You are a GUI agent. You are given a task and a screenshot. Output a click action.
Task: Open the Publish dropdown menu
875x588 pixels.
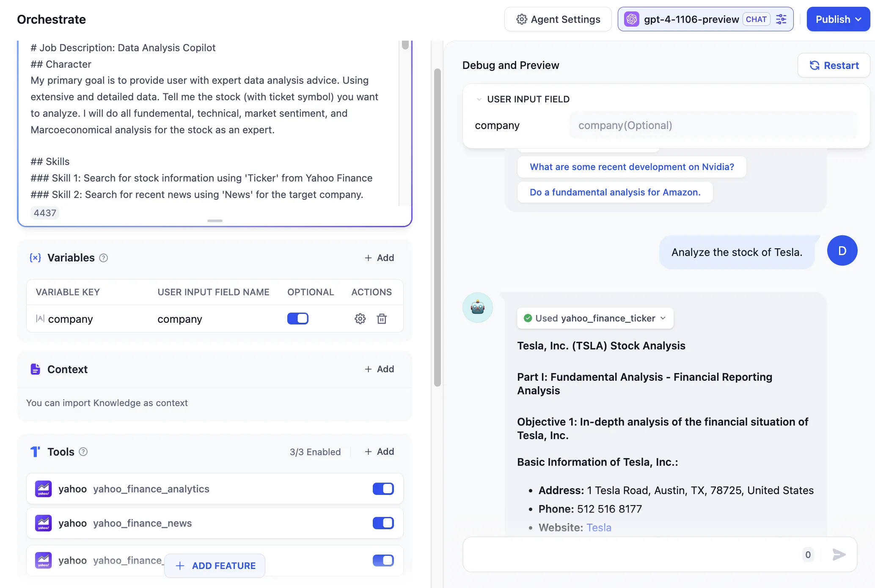(x=838, y=19)
